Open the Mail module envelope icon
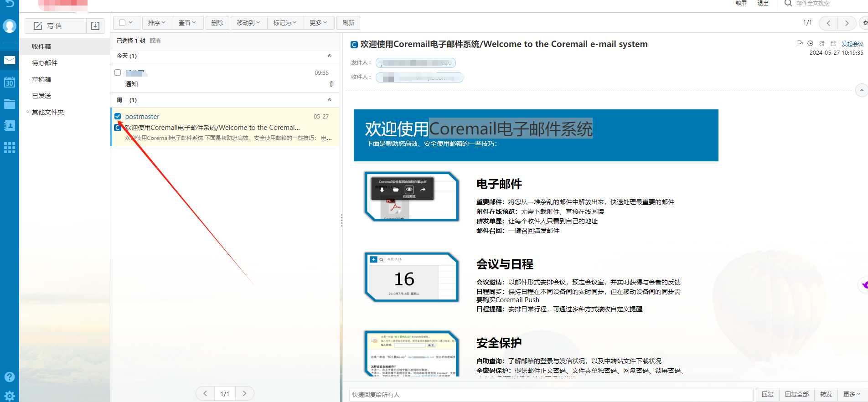The image size is (868, 402). tap(9, 60)
